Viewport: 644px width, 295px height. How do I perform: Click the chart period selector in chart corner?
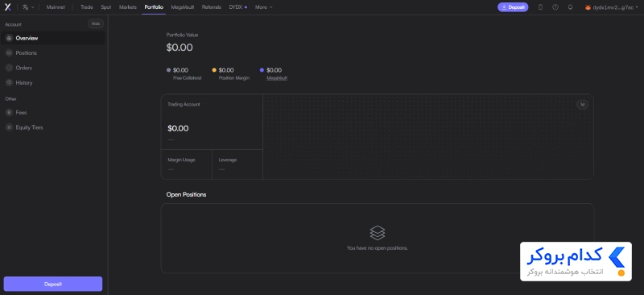[582, 105]
